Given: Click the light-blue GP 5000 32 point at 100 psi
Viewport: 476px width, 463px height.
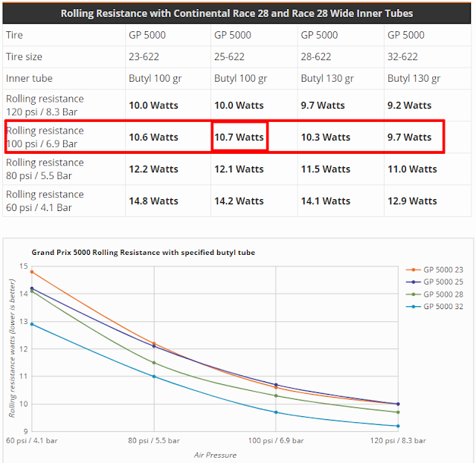Looking at the screenshot, I should 276,412.
